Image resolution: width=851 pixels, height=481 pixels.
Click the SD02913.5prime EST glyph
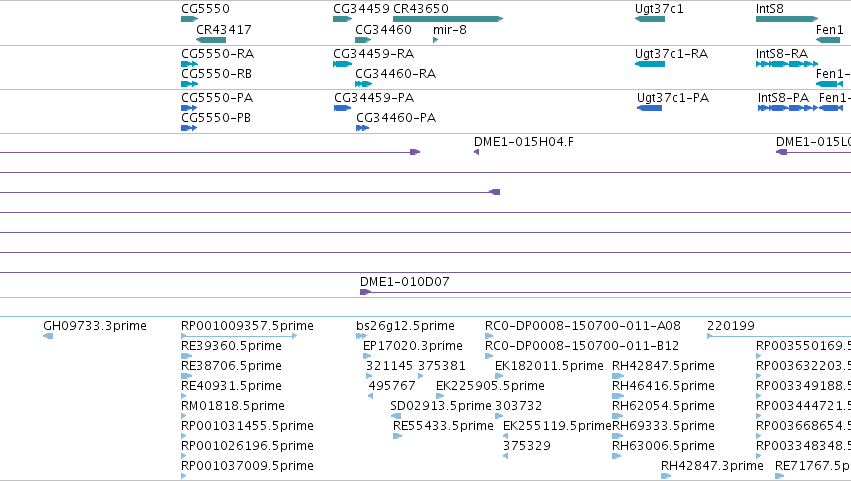pyautogui.click(x=396, y=416)
